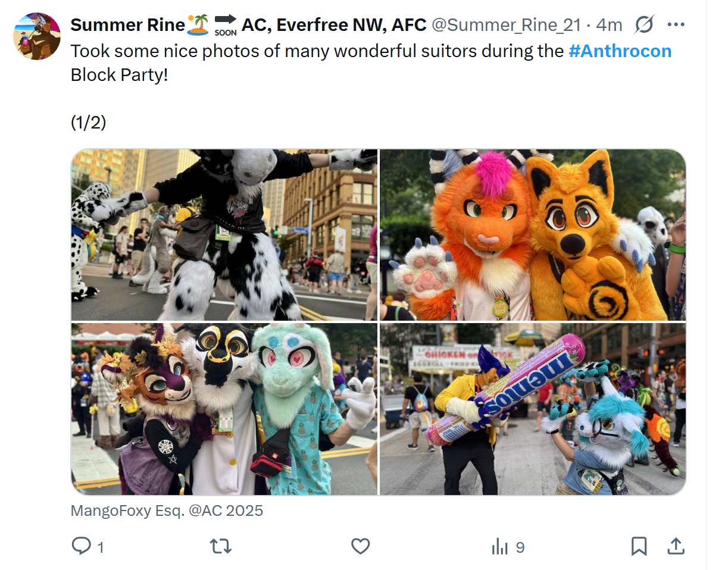Open the #Anthrocon hashtag link
728x570 pixels.
(x=620, y=51)
